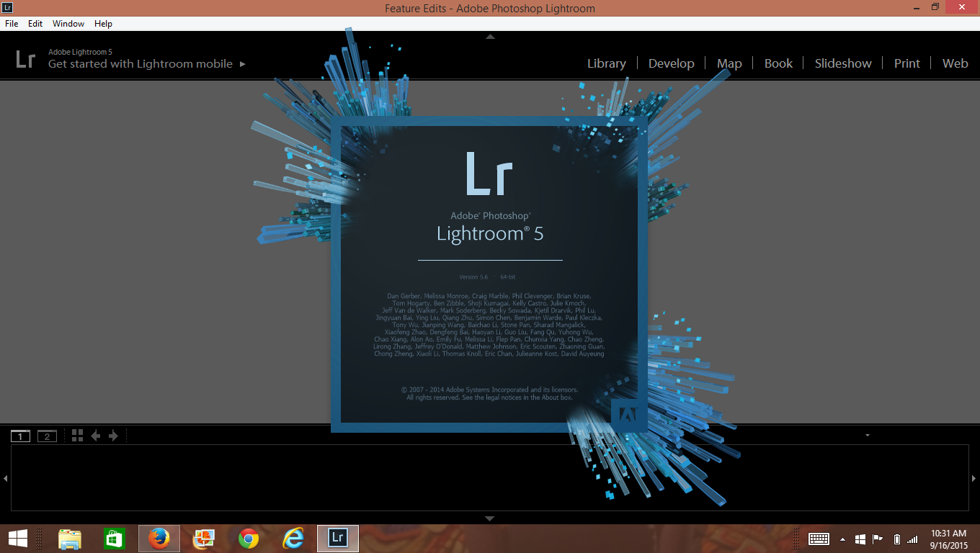Collapse the bottom filmstrip panel
The height and width of the screenshot is (553, 980).
[490, 518]
